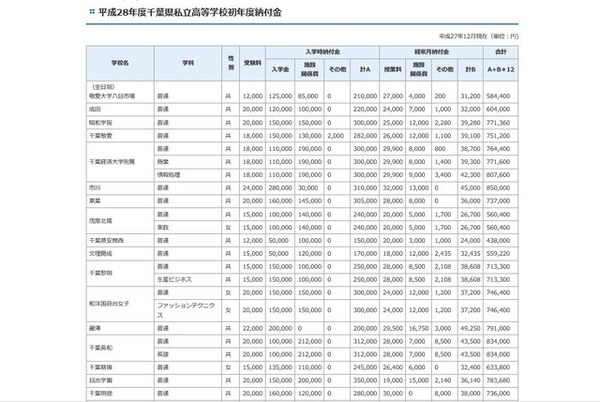Select the 市川 school name cell
This screenshot has width=600, height=402.
tap(120, 188)
